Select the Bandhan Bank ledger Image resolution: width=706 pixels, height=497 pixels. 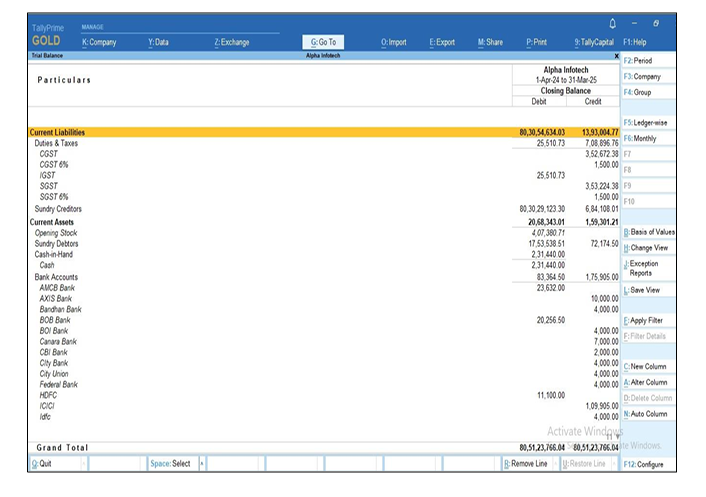click(x=324, y=309)
